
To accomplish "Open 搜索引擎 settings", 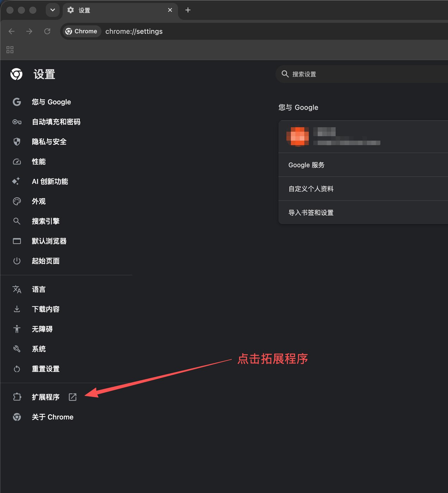I will point(45,221).
